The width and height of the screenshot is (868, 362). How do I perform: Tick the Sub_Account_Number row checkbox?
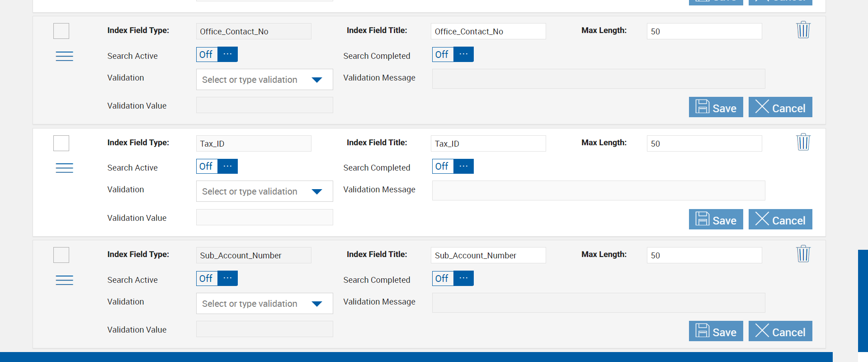pos(61,255)
